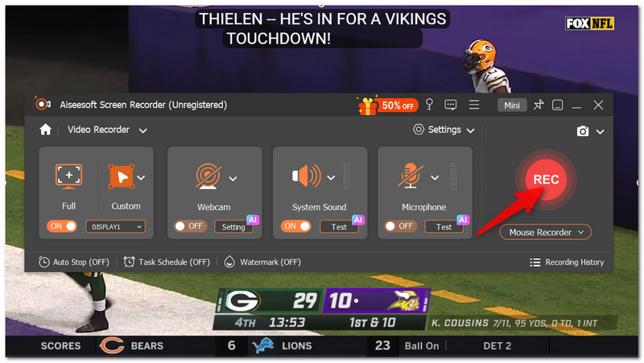Click the Webcam icon
Image resolution: width=644 pixels, height=363 pixels.
click(208, 176)
